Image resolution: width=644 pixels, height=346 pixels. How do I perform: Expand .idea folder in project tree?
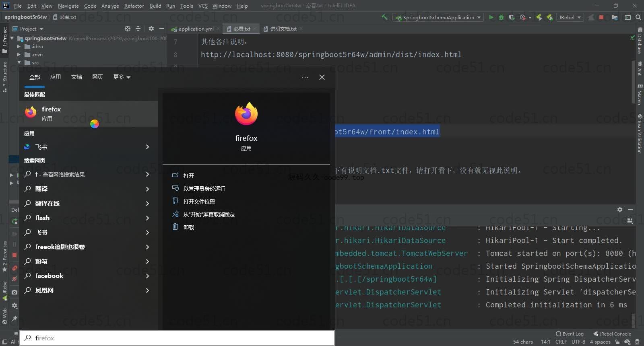click(x=19, y=46)
